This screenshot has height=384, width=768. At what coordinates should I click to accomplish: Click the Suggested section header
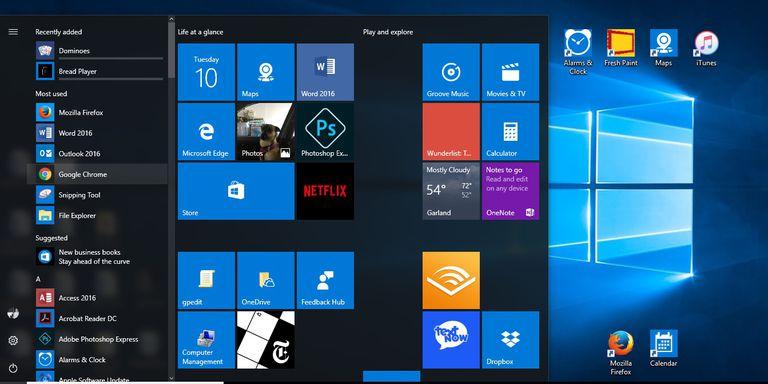tap(51, 238)
